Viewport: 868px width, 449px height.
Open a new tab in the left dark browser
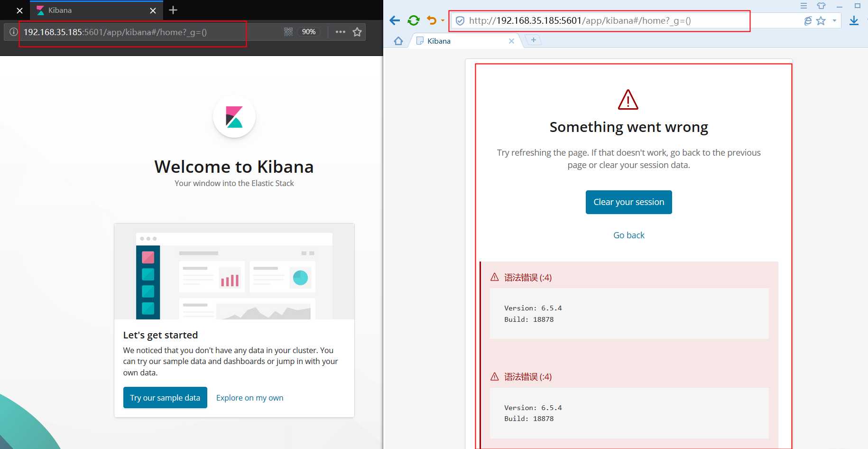tap(173, 10)
